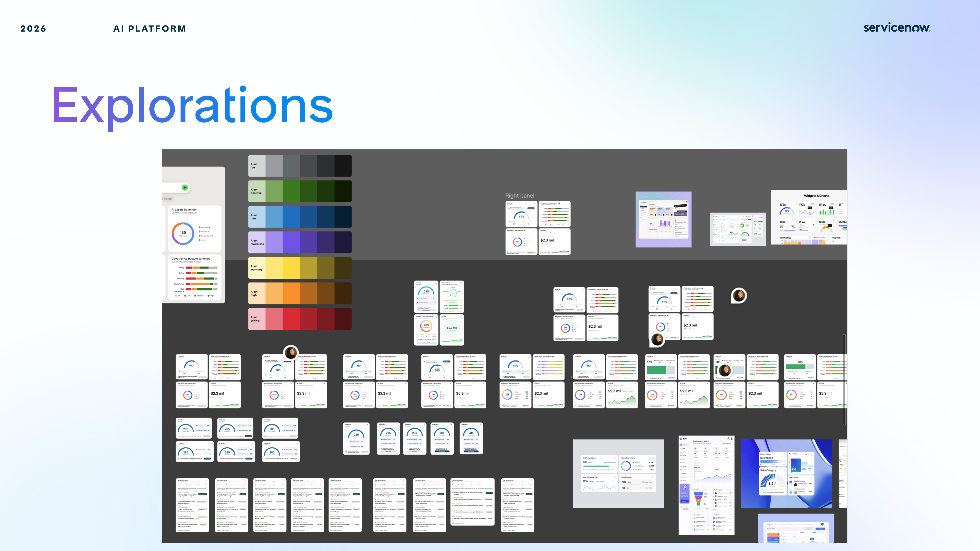Image resolution: width=980 pixels, height=551 pixels.
Task: Open expand arrow on Right panel Regulatory risk card
Action: (x=535, y=230)
